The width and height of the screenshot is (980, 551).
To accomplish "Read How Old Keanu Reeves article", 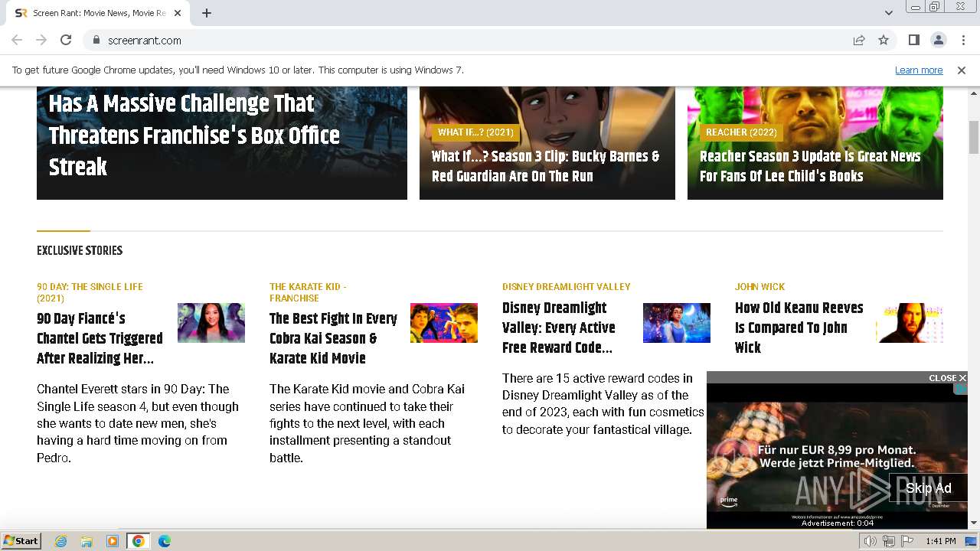I will (x=799, y=328).
